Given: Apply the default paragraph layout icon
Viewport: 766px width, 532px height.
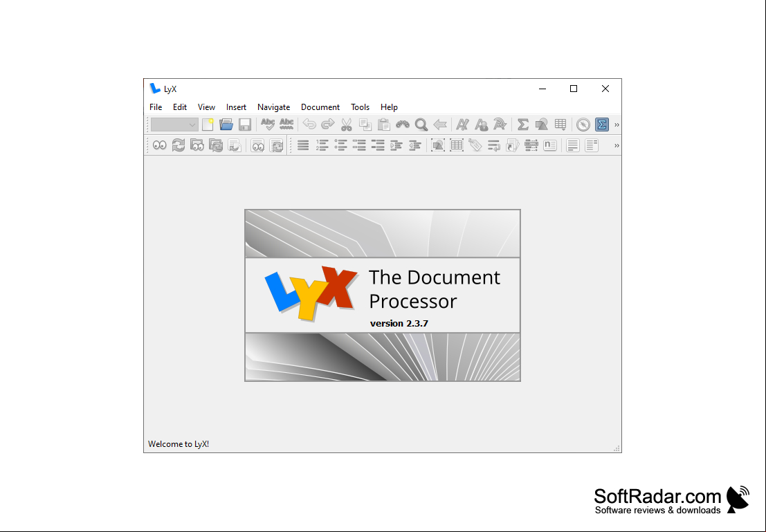Looking at the screenshot, I should pos(303,145).
